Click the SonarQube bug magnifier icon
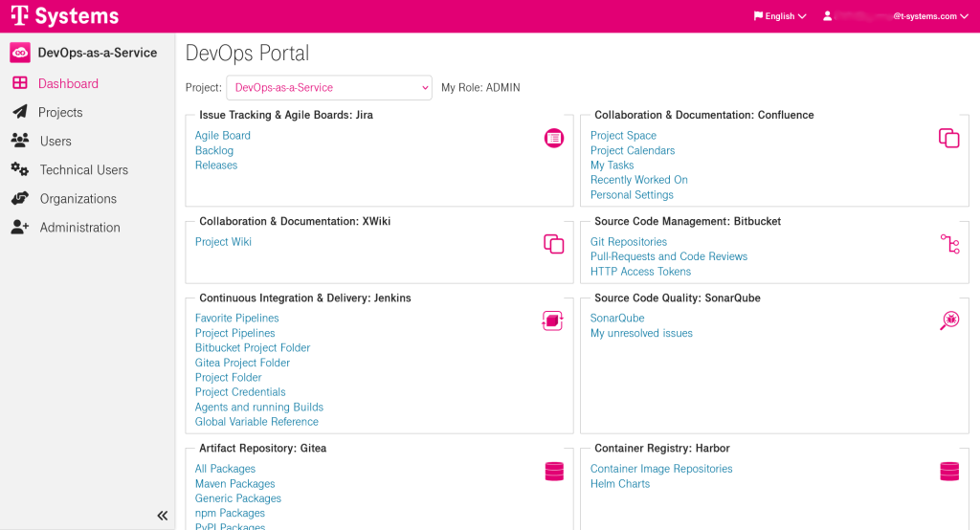980x530 pixels. (949, 320)
